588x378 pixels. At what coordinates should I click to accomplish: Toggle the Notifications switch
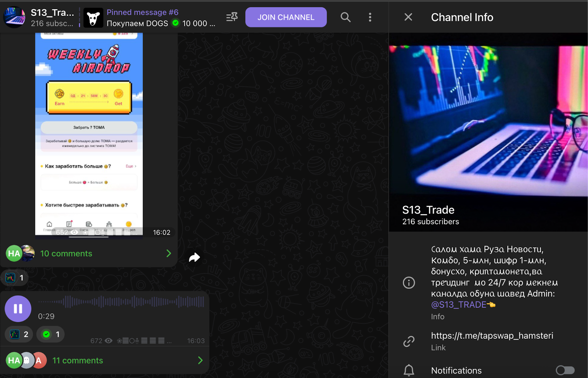point(565,370)
